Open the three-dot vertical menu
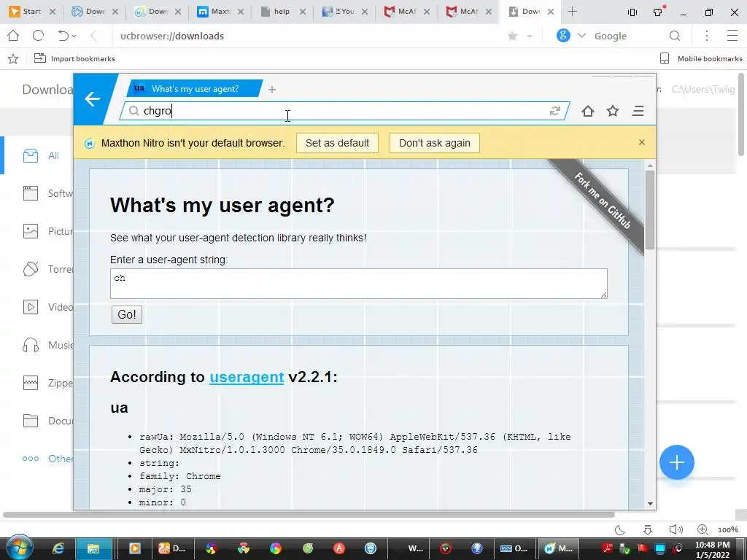The height and width of the screenshot is (560, 747). pos(707,36)
